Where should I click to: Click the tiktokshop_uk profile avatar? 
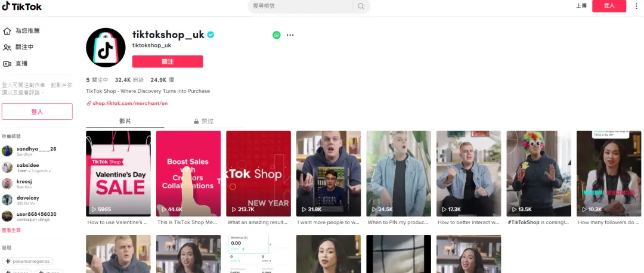[106, 48]
